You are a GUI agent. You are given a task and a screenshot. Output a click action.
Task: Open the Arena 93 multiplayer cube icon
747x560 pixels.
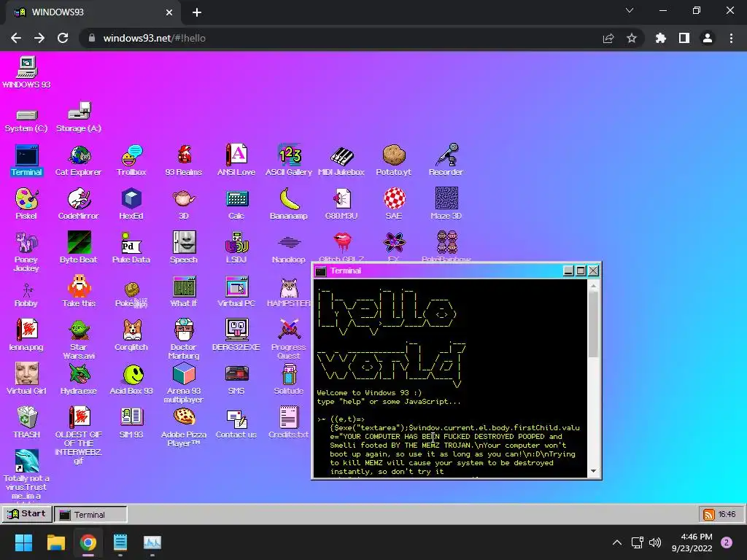184,374
